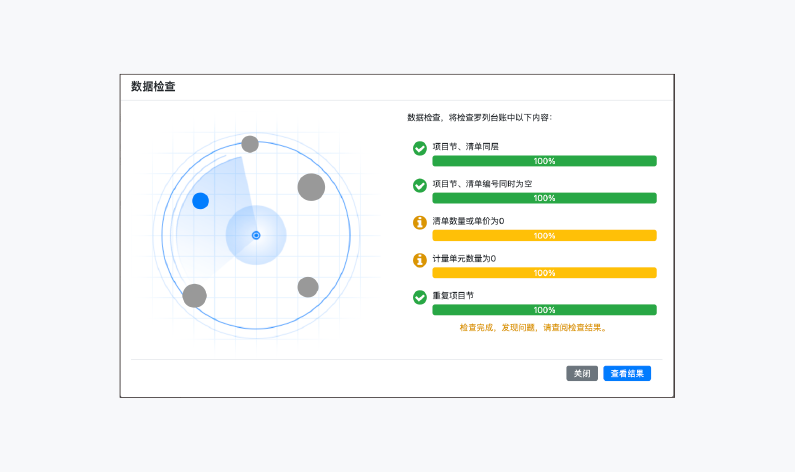The height and width of the screenshot is (472, 795).
Task: Click the yellow progress bar under 计量单元数量为0
Action: 544,273
